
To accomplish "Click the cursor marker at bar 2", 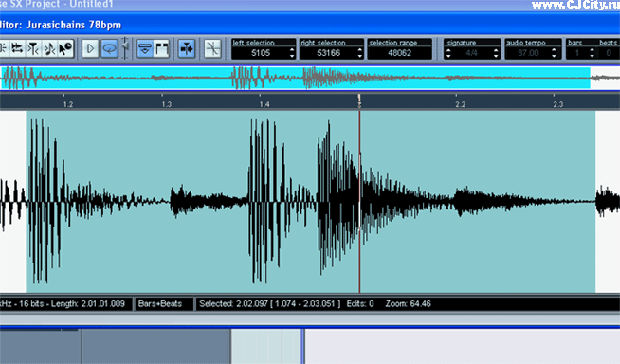I will tap(359, 102).
